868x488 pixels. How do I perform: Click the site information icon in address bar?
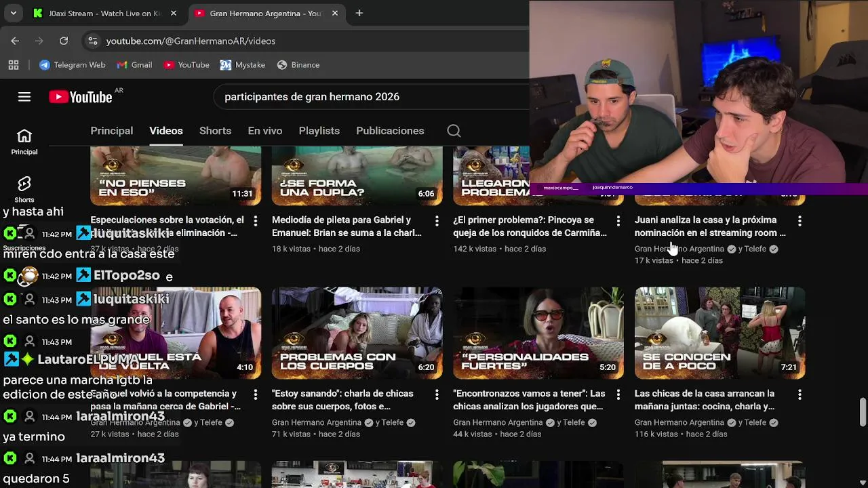pos(93,41)
